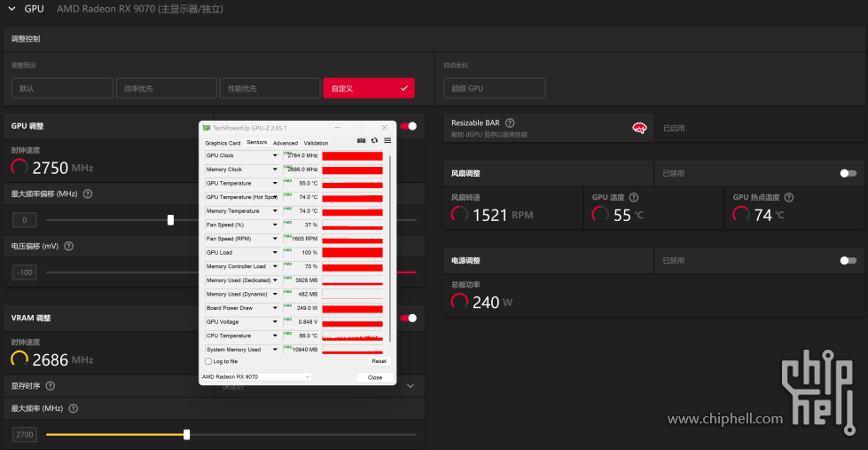Screen dimensions: 868x450
Task: Click the GPU-Z sensor list scrollbar
Action: [391, 249]
